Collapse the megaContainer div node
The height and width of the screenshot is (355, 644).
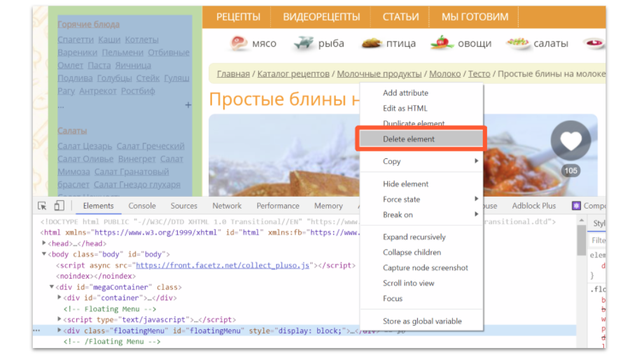pyautogui.click(x=52, y=287)
